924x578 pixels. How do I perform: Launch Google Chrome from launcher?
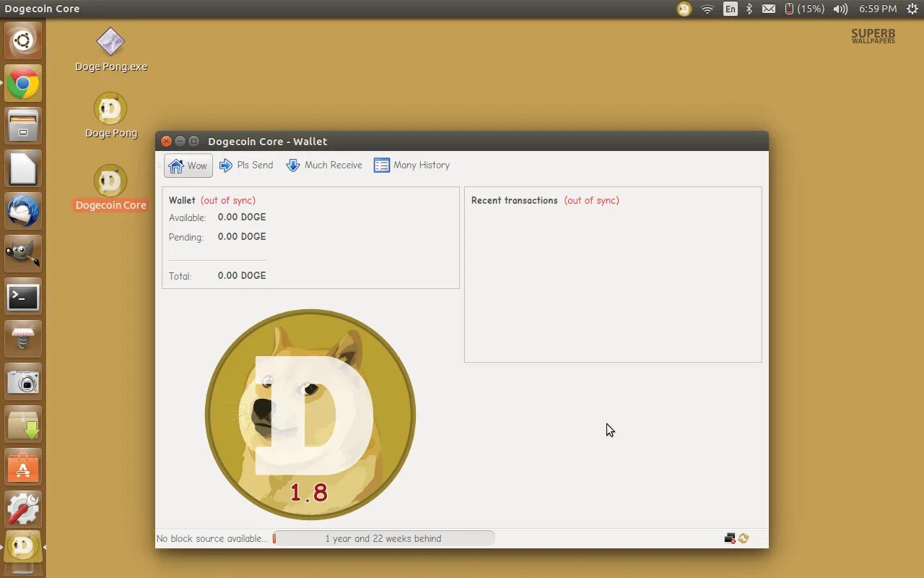tap(23, 83)
